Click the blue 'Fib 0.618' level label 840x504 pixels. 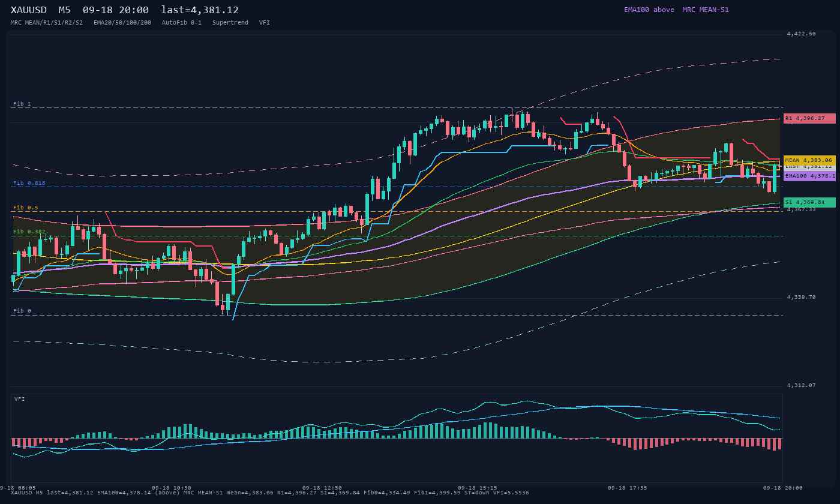(x=29, y=183)
